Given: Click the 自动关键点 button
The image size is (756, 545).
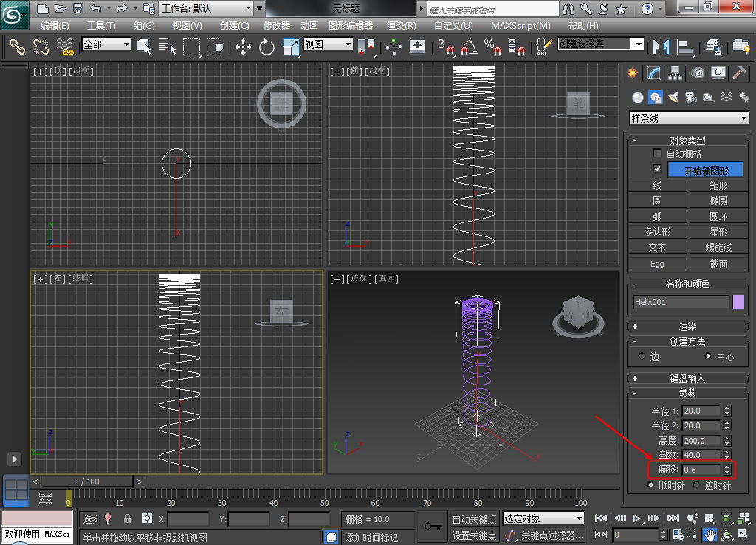Looking at the screenshot, I should click(x=474, y=519).
